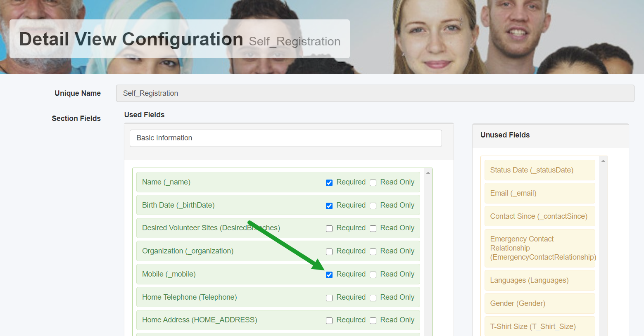Check Read Only for Organization (_organization)
Image resolution: width=644 pixels, height=336 pixels.
tap(373, 252)
